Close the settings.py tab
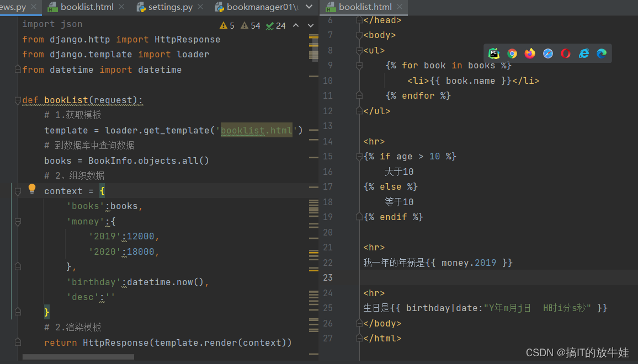The image size is (638, 364). point(200,7)
